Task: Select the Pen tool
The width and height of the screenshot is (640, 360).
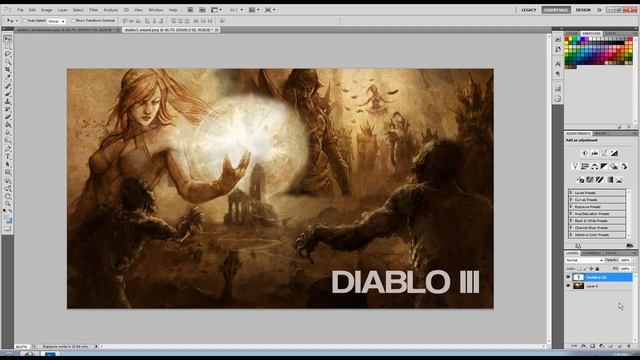Action: tap(8, 149)
